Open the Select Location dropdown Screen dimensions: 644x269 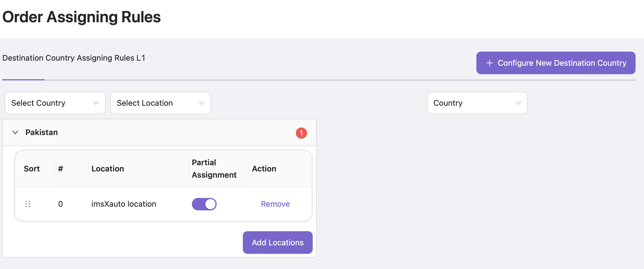point(160,103)
